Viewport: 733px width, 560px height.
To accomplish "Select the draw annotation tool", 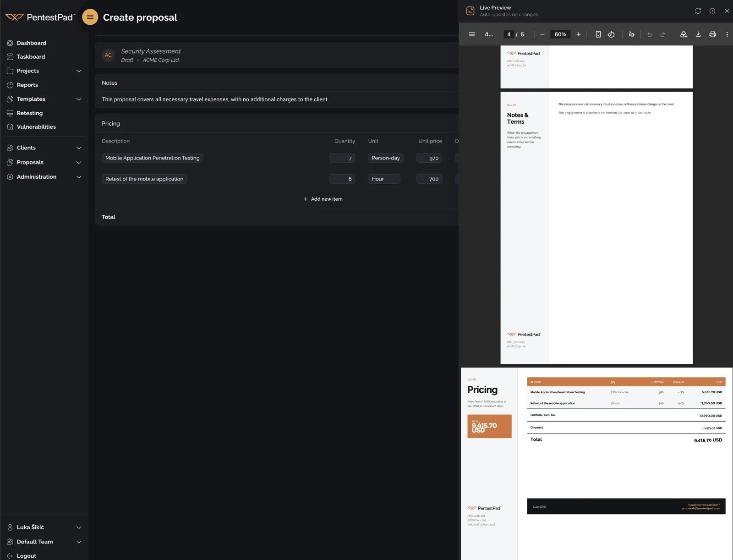I will [x=631, y=34].
